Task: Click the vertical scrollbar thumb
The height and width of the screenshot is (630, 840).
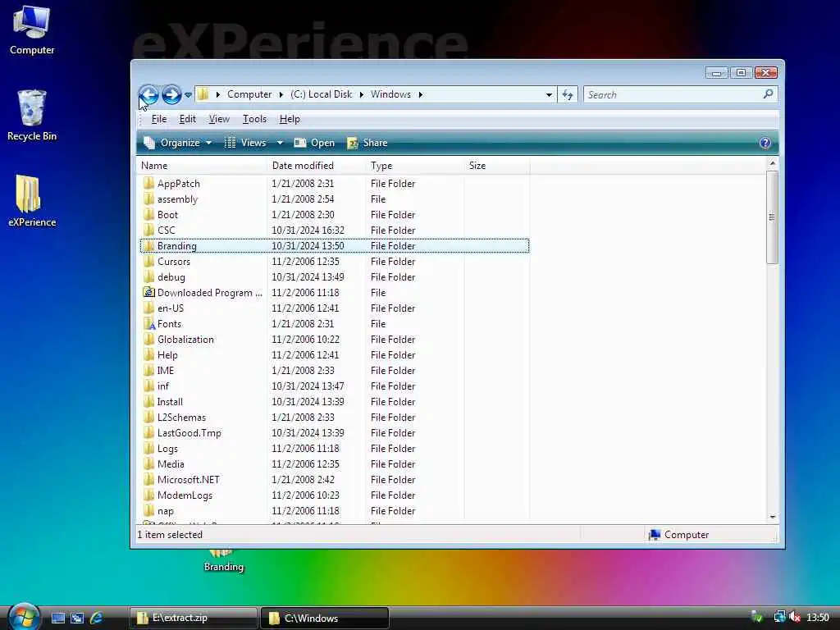Action: [x=772, y=217]
